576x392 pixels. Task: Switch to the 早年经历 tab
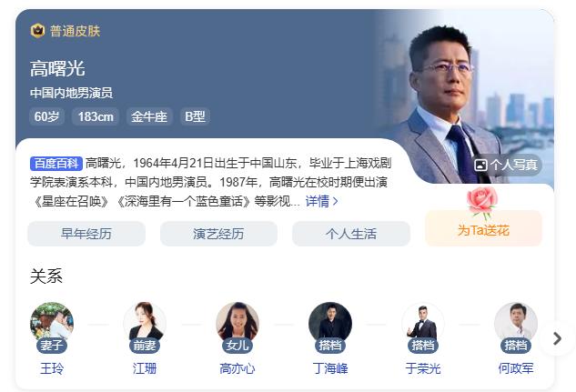(86, 234)
